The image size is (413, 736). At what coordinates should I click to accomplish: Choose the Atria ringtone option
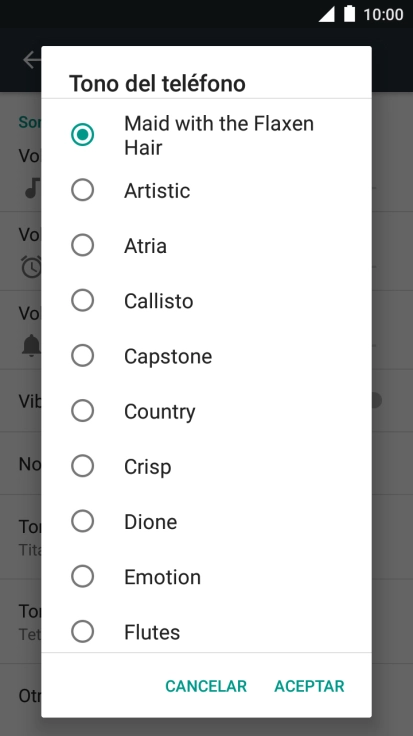pyautogui.click(x=83, y=245)
